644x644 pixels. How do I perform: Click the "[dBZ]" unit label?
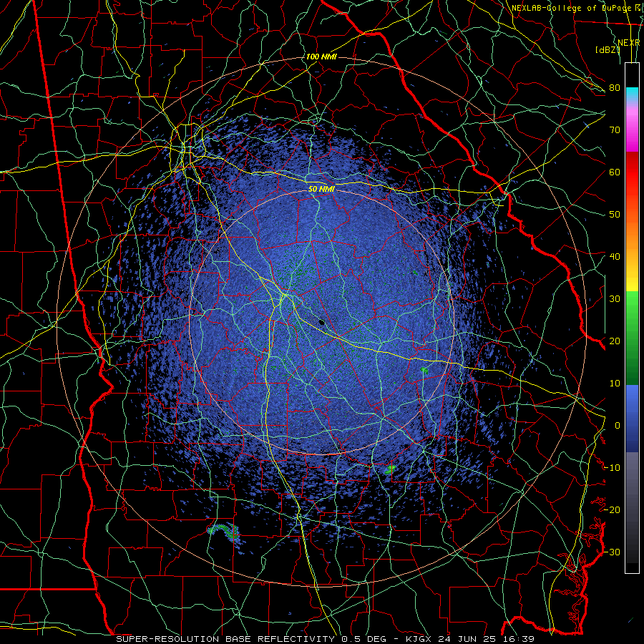pos(608,50)
